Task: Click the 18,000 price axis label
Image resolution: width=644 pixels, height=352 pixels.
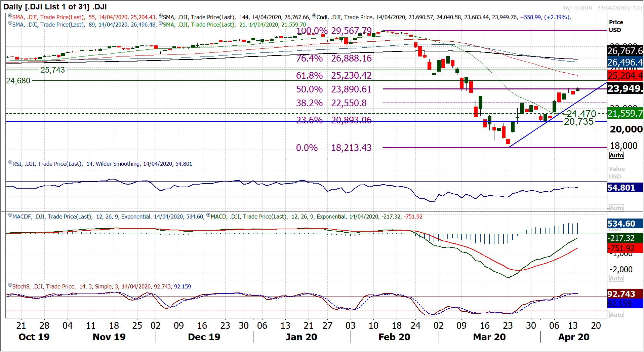Action: pyautogui.click(x=623, y=146)
